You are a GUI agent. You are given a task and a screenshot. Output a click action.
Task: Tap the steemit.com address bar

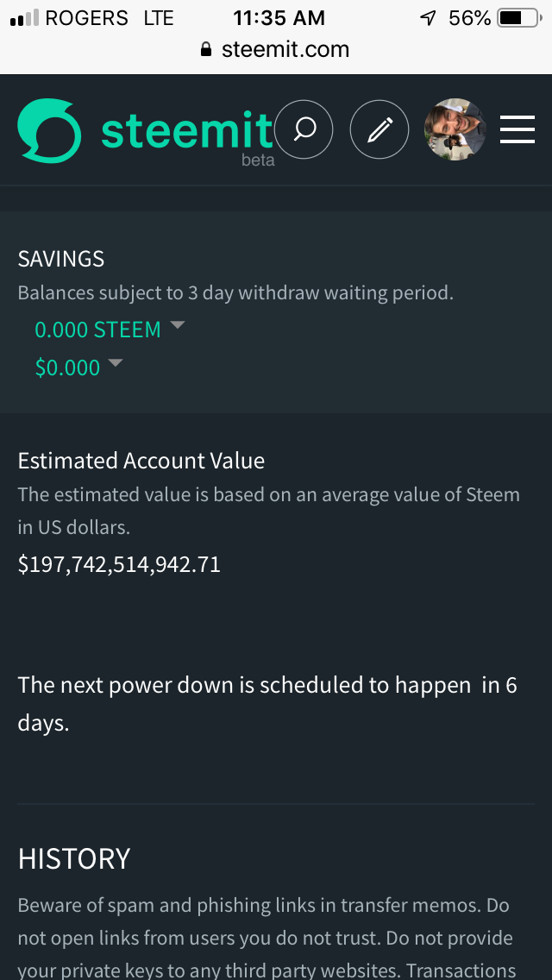click(285, 50)
